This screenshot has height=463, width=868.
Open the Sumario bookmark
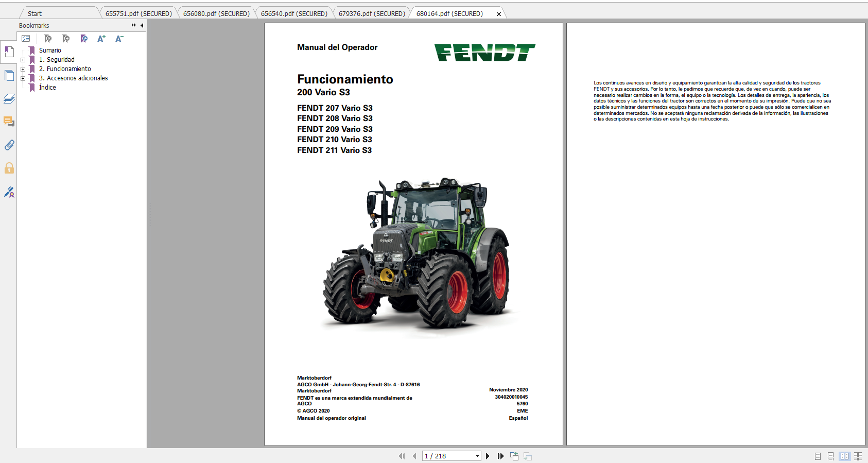click(x=50, y=50)
